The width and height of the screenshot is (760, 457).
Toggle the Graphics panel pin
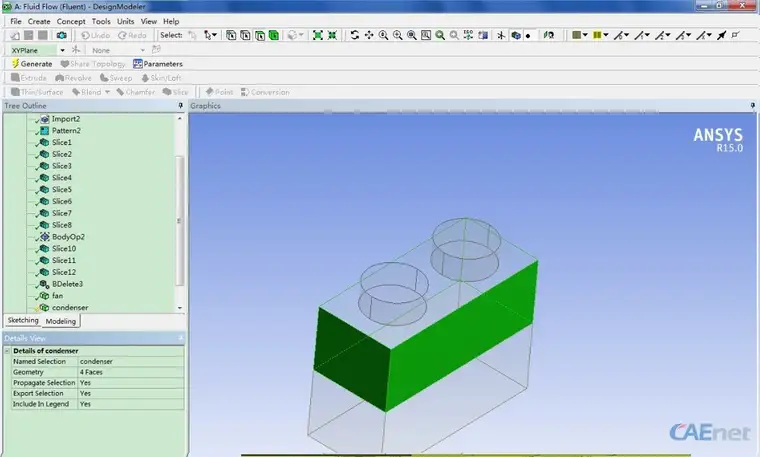click(752, 105)
